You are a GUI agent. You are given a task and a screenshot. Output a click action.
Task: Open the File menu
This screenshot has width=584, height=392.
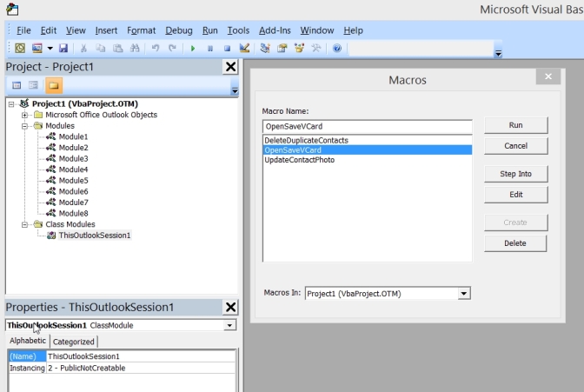(23, 30)
